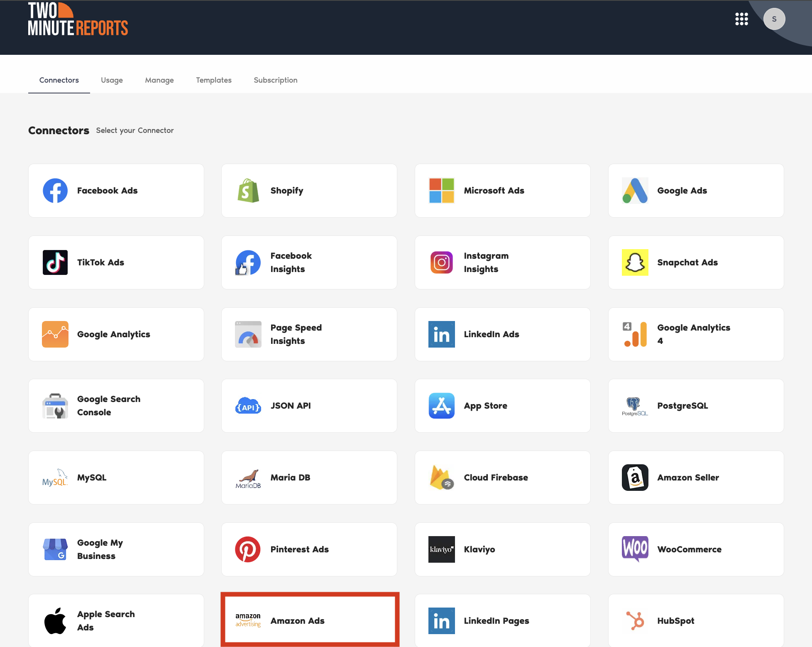Open the JSON API connector

[309, 406]
